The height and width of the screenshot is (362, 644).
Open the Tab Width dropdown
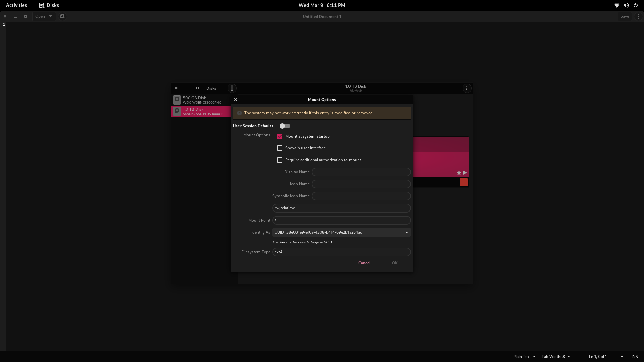(x=556, y=356)
